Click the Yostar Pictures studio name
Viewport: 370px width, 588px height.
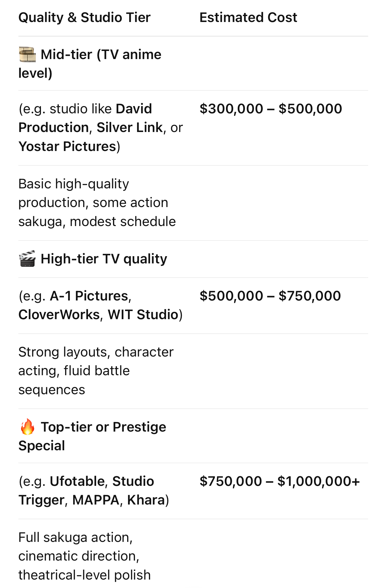click(x=67, y=146)
